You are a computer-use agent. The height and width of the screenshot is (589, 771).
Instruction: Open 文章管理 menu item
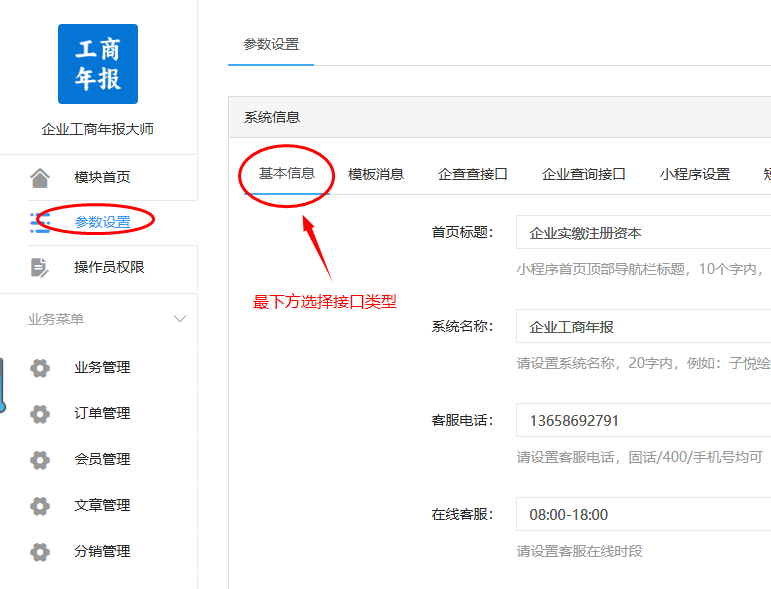click(x=102, y=505)
